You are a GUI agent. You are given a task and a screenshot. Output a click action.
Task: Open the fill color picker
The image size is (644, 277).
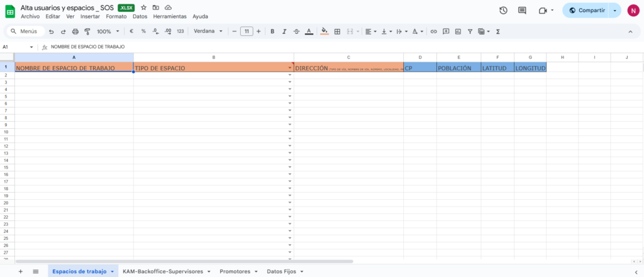pos(325,31)
